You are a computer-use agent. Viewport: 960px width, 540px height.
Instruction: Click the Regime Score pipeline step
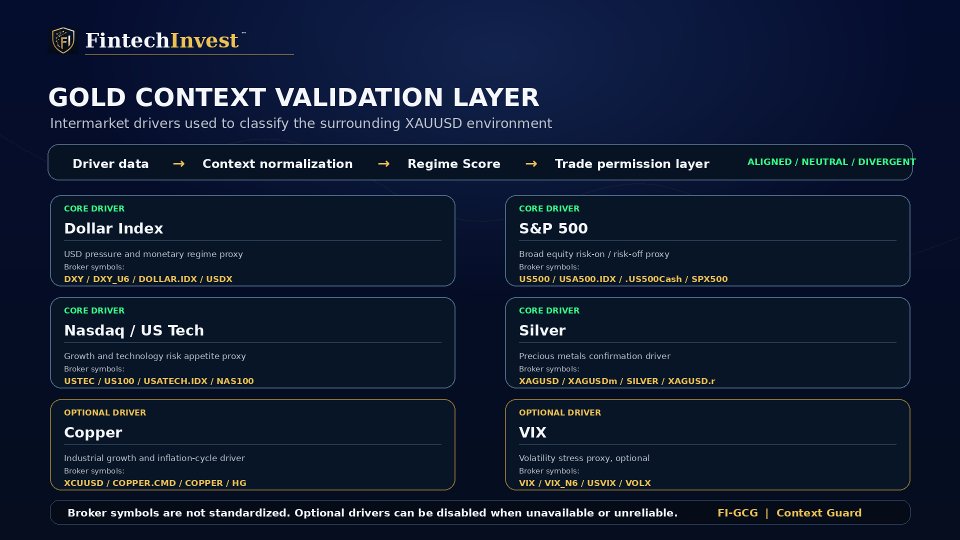[454, 163]
